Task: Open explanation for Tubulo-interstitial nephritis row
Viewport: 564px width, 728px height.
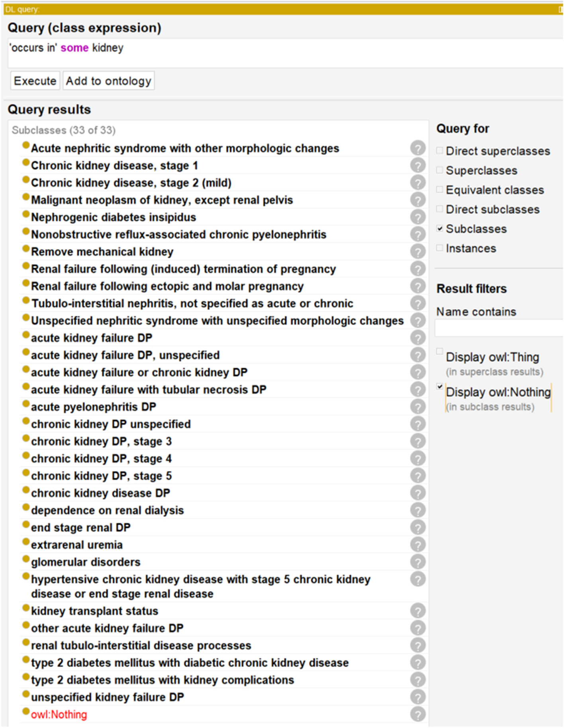Action: pyautogui.click(x=418, y=303)
